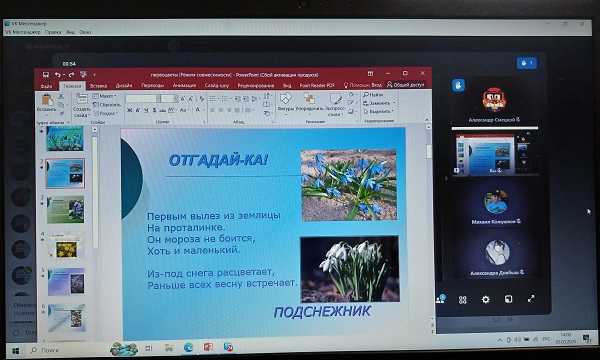Toggle underline (Ч) formatting
The height and width of the screenshot is (360, 600).
click(x=146, y=110)
